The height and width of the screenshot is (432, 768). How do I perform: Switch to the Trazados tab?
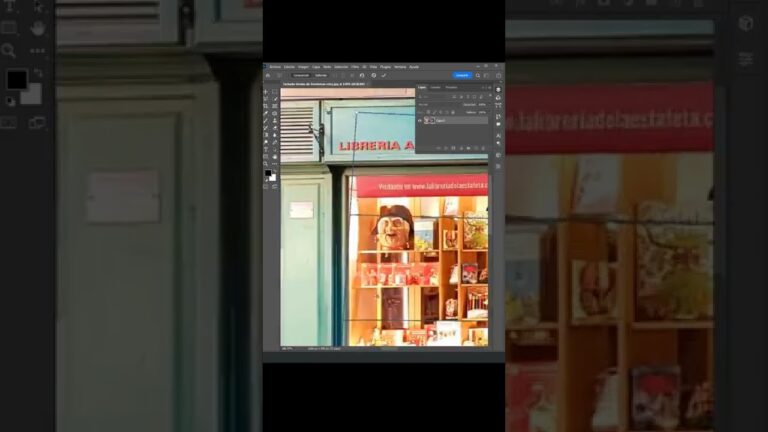[452, 87]
